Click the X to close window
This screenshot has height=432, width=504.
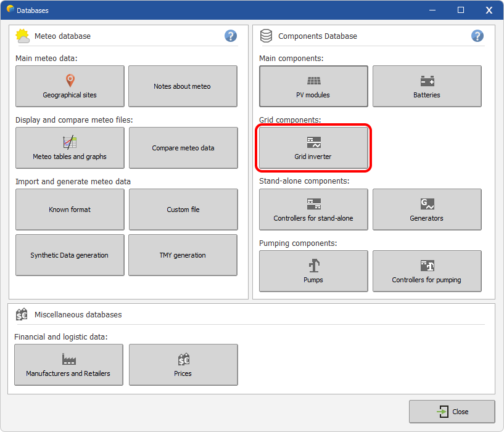[489, 10]
